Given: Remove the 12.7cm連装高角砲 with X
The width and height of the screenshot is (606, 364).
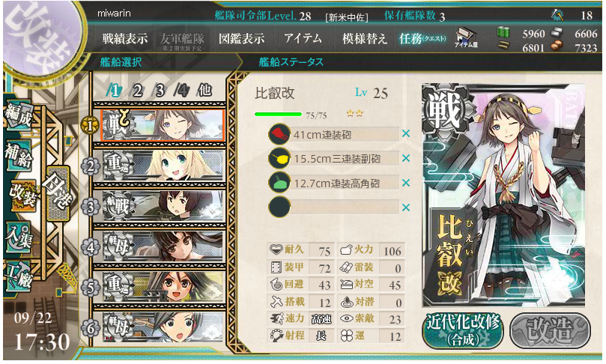Looking at the screenshot, I should pos(406,183).
